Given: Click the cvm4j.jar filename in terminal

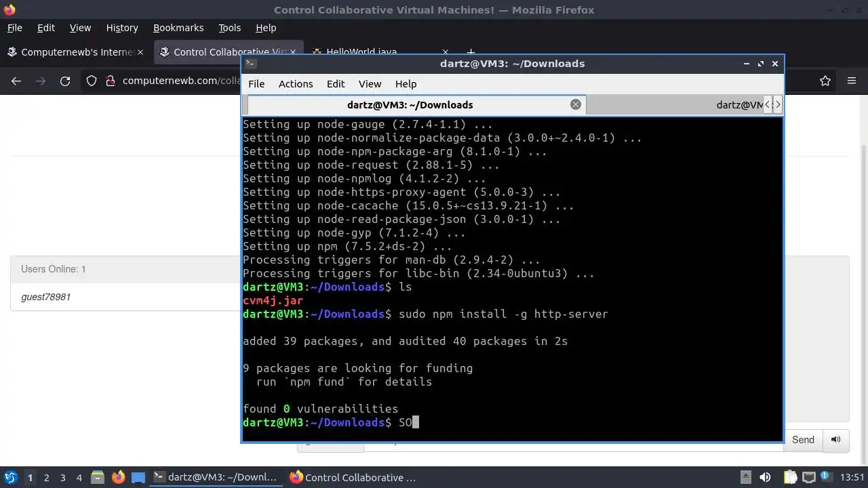Looking at the screenshot, I should 273,300.
